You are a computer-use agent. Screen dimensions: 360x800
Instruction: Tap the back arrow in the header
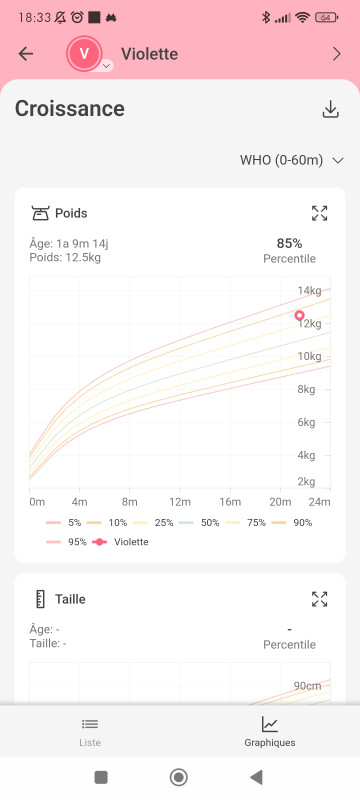click(x=25, y=54)
